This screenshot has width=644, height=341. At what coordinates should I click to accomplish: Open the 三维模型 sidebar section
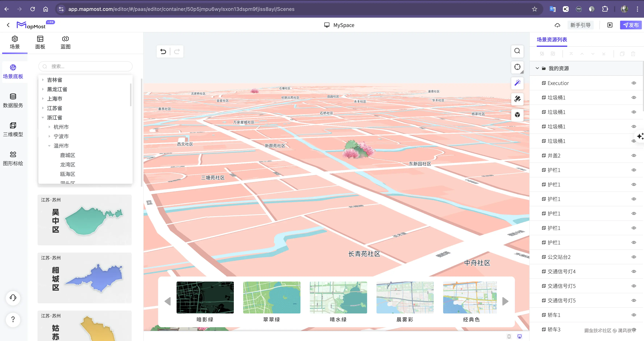click(x=13, y=129)
